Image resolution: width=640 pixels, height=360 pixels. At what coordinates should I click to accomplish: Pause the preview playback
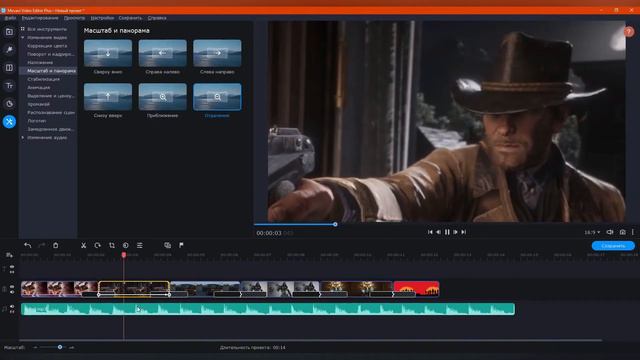click(447, 232)
